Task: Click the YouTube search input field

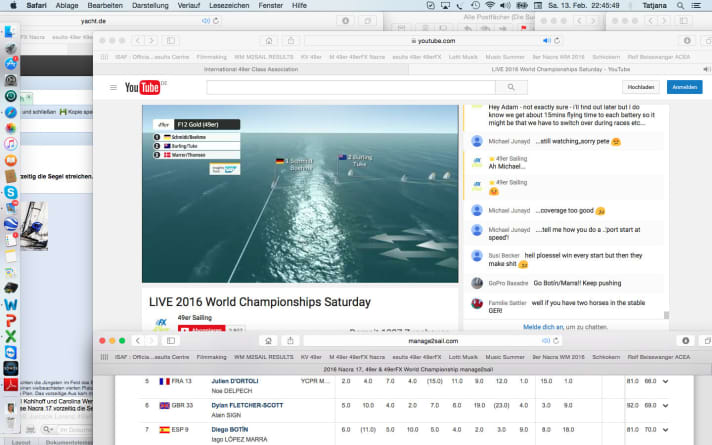Action: [x=351, y=87]
